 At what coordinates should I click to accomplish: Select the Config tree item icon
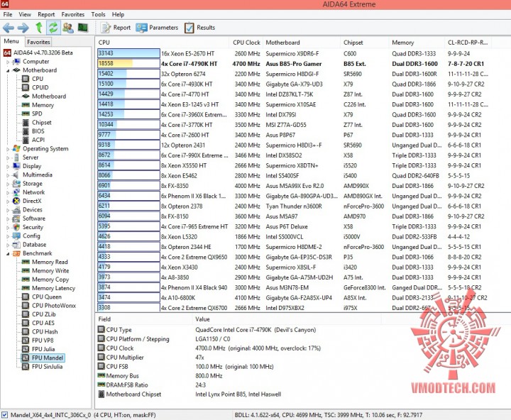pos(16,236)
